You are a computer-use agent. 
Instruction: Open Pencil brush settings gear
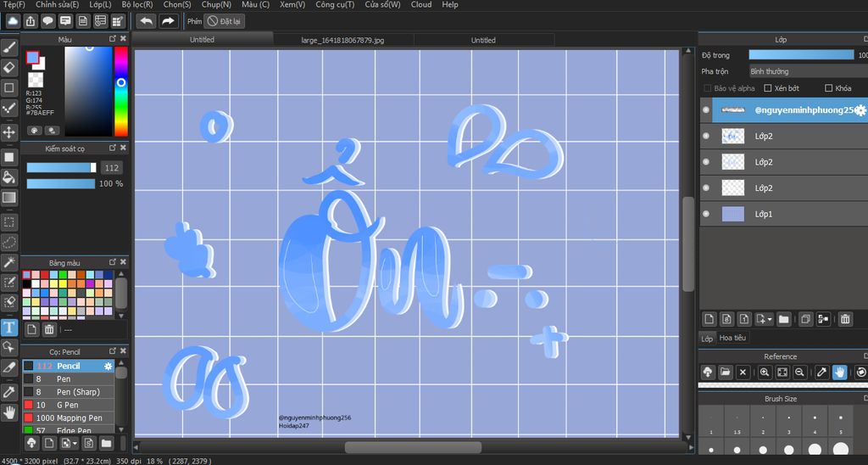(x=108, y=366)
